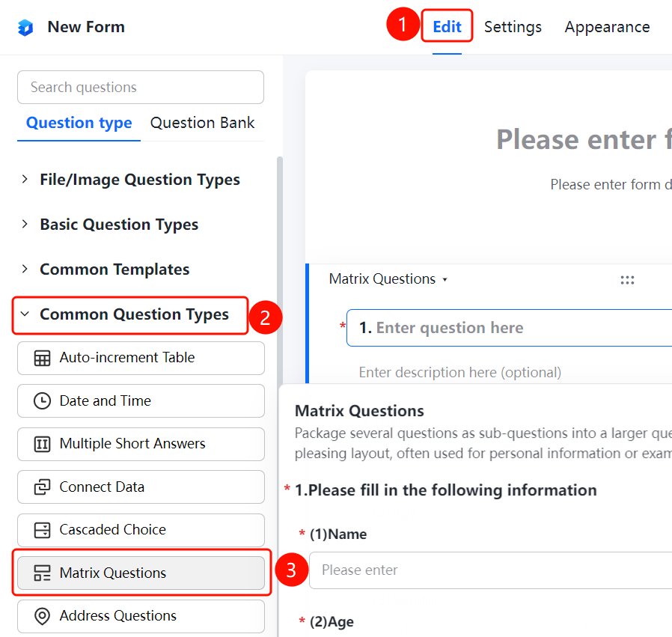
Task: Click the Address Questions pin icon
Action: click(42, 616)
